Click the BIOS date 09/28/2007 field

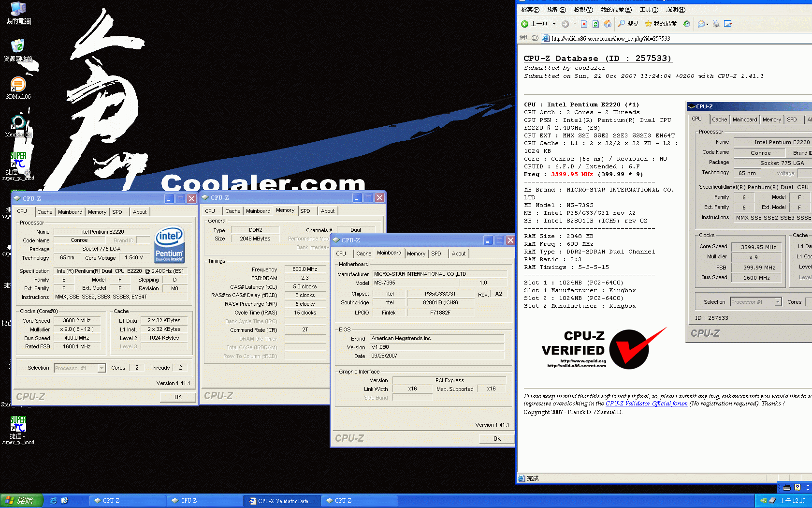click(x=437, y=356)
